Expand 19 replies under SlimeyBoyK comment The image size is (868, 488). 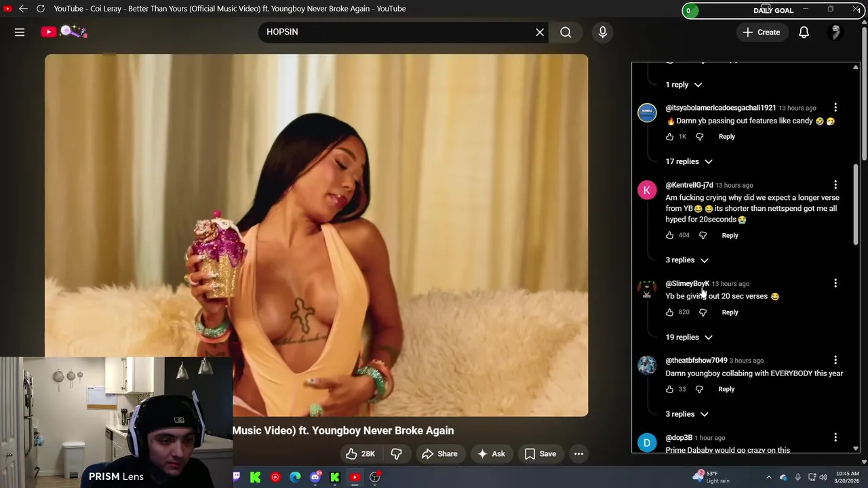click(x=689, y=337)
